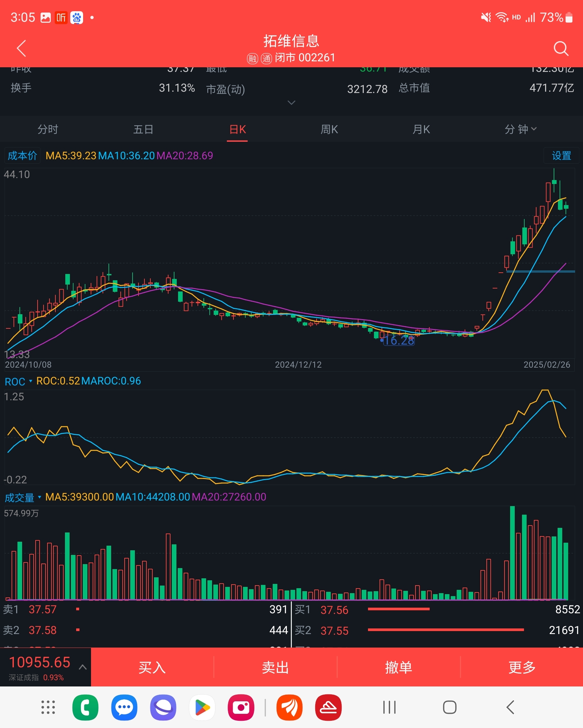
Task: Open the 成交量 indicator dropdown
Action: point(23,498)
